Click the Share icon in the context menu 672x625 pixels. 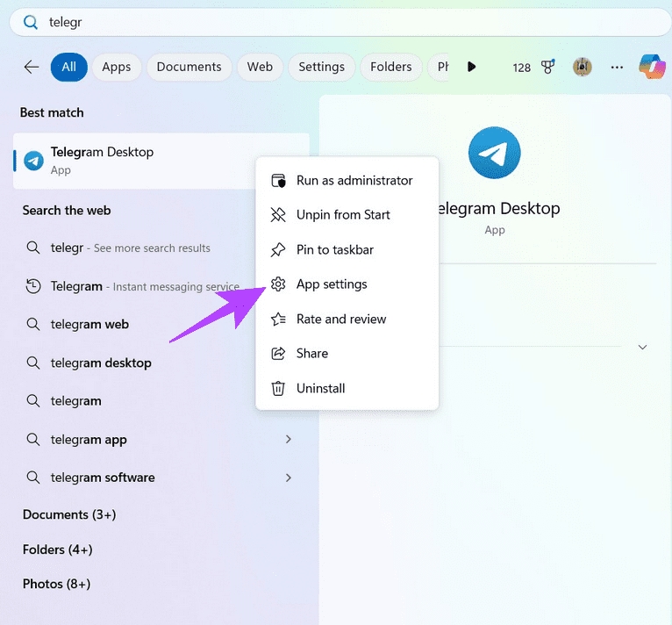pos(278,353)
